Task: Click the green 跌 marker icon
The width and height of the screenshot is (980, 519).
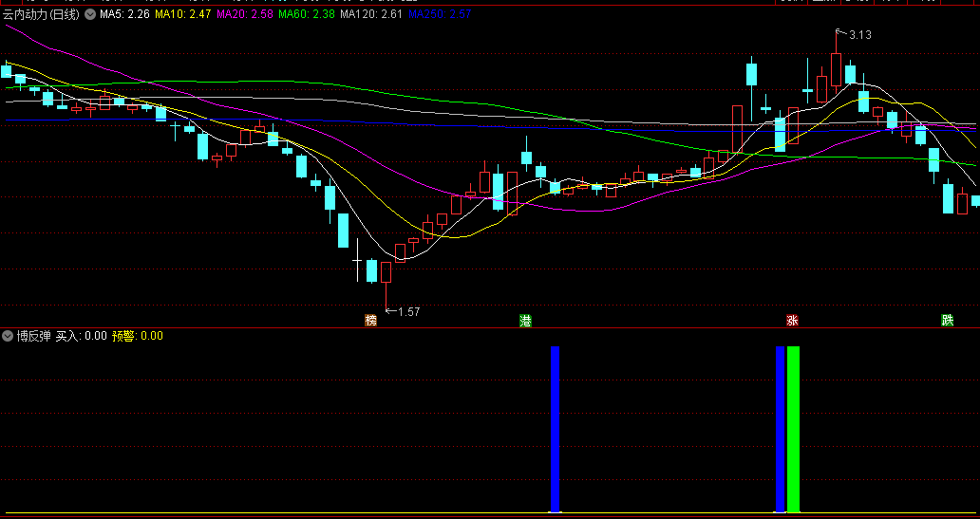Action: coord(948,321)
